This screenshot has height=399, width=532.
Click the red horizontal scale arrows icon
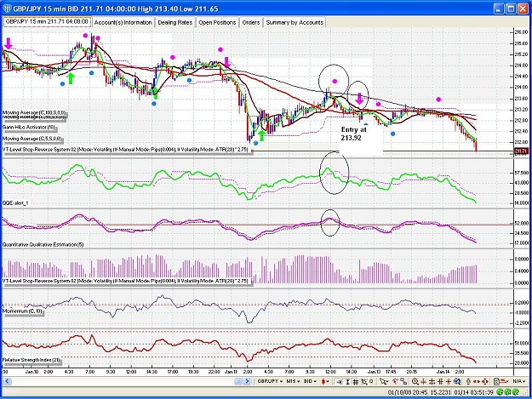pyautogui.click(x=476, y=382)
